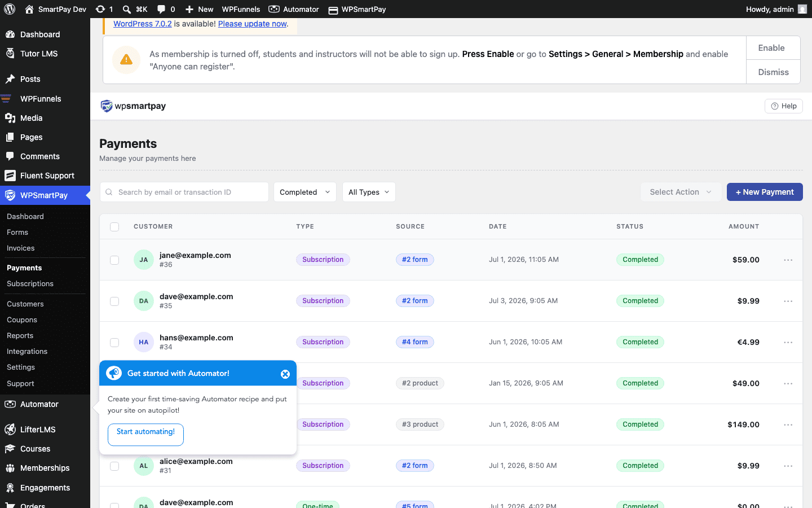This screenshot has height=508, width=812.
Task: Open the Automator robot icon in admin bar
Action: click(x=274, y=9)
